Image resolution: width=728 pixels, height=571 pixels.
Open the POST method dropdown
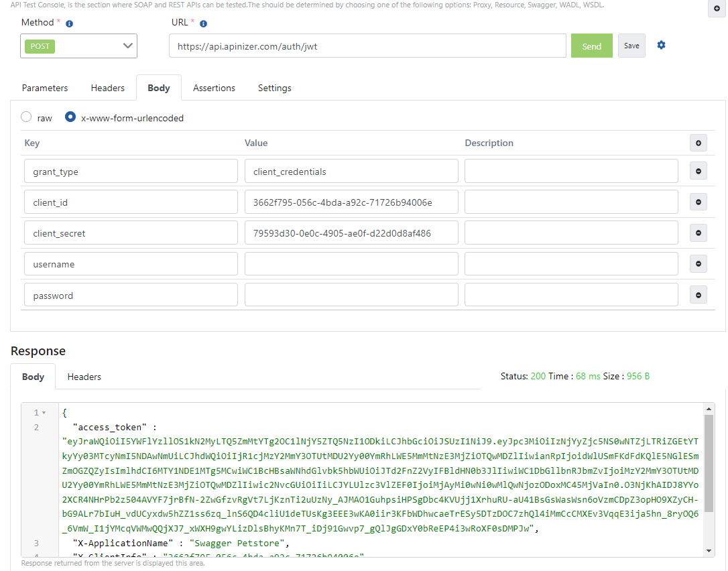click(78, 46)
